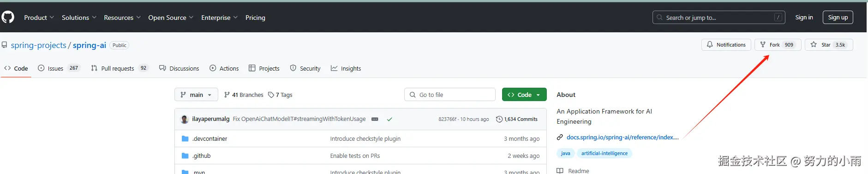
Task: Click the .github folder icon
Action: (185, 156)
